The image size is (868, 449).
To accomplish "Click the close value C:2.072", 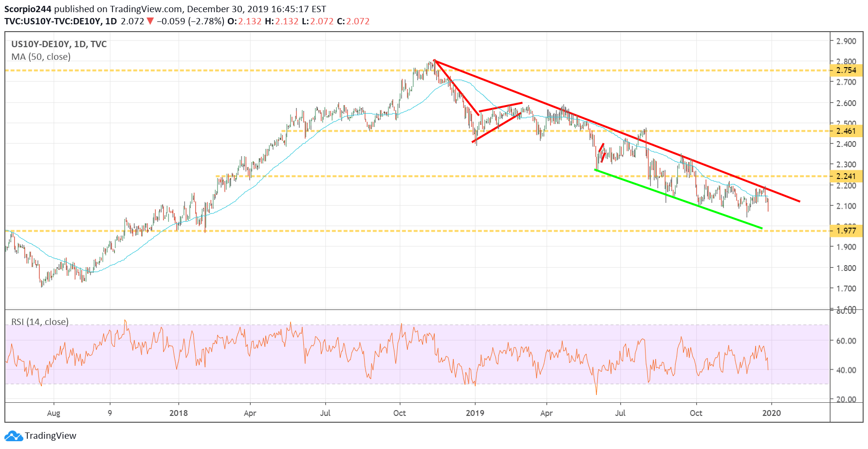I will tap(353, 21).
